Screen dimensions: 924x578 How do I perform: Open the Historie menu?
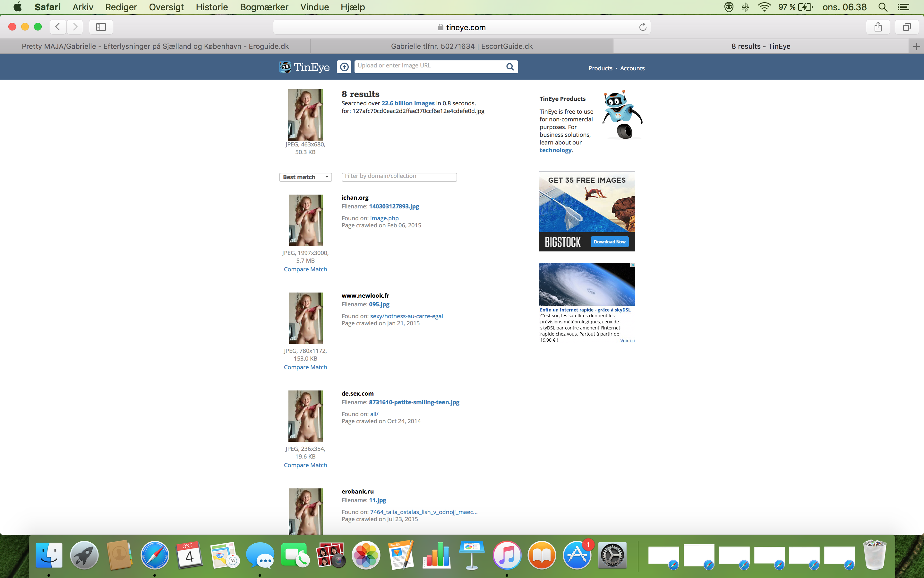click(x=212, y=7)
